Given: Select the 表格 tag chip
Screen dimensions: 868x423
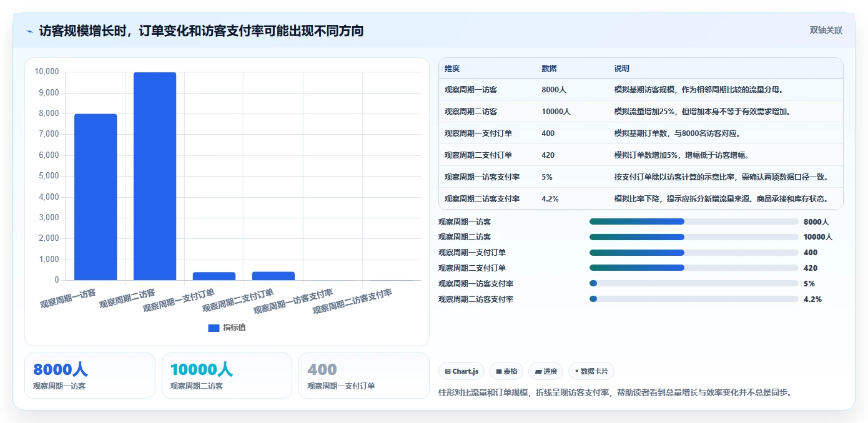Looking at the screenshot, I should click(506, 371).
